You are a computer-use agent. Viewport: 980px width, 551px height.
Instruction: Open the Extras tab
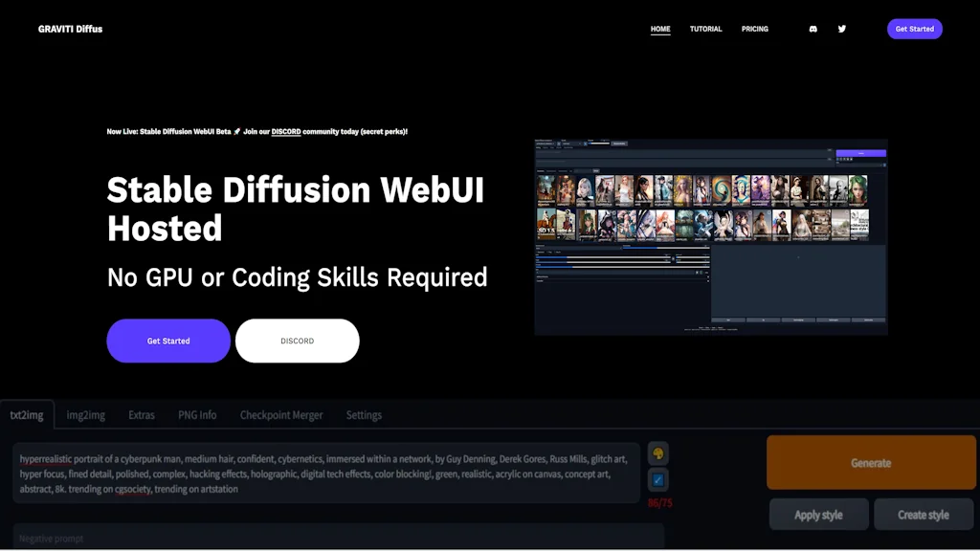click(141, 414)
